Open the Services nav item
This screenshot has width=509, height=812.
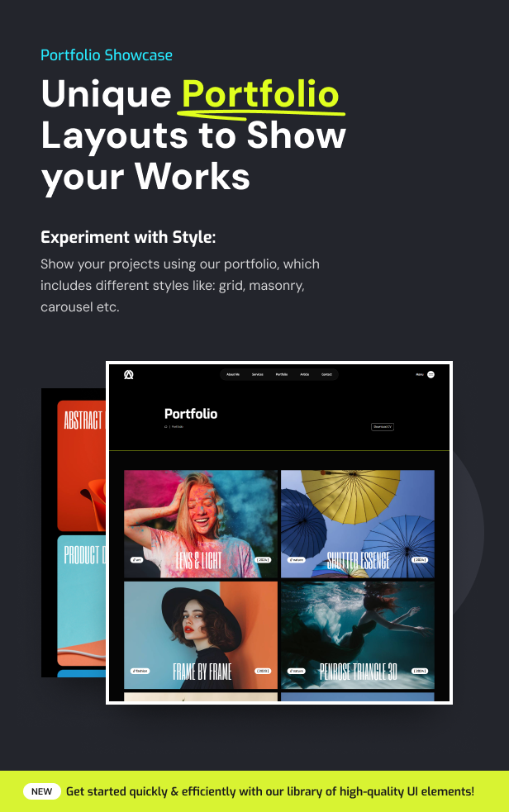(257, 374)
